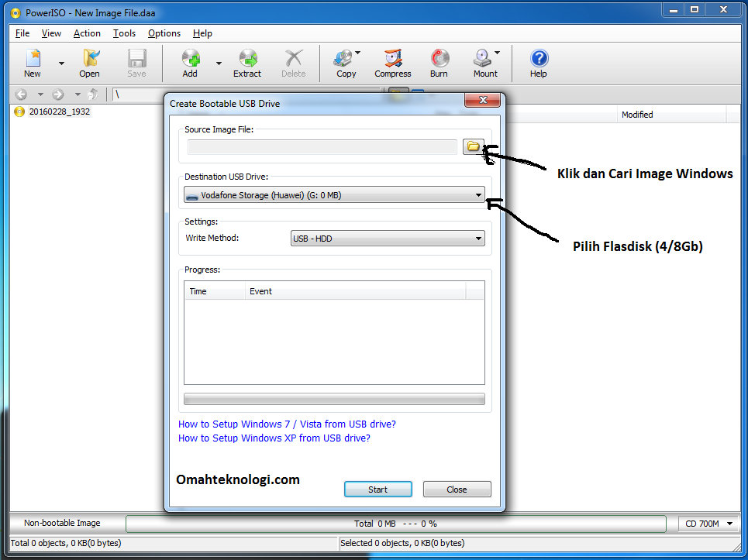Click the Source Image File field
Image resolution: width=748 pixels, height=560 pixels.
click(x=322, y=147)
